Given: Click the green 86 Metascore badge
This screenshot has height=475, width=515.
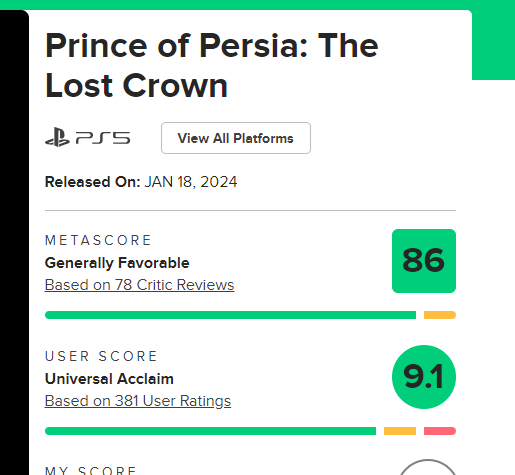Looking at the screenshot, I should tap(424, 261).
